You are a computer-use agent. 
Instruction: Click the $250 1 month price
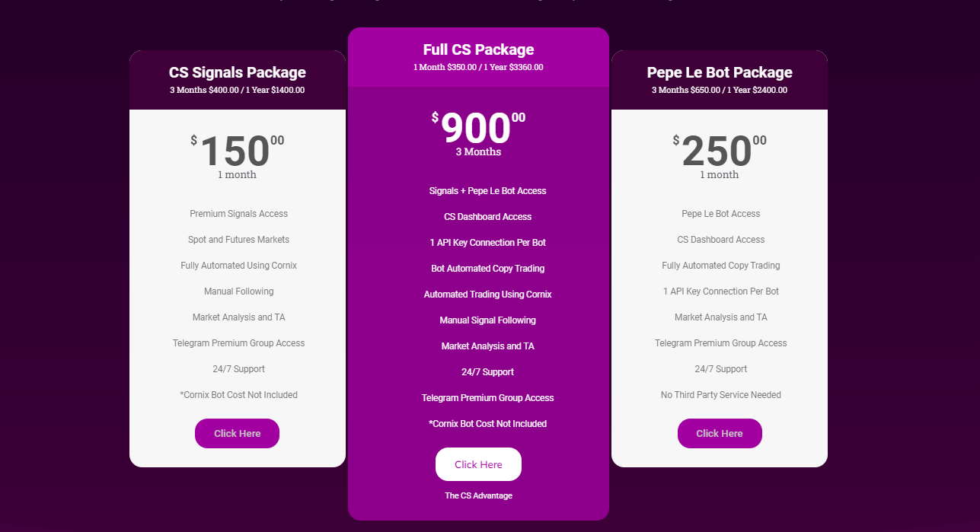[x=718, y=152]
